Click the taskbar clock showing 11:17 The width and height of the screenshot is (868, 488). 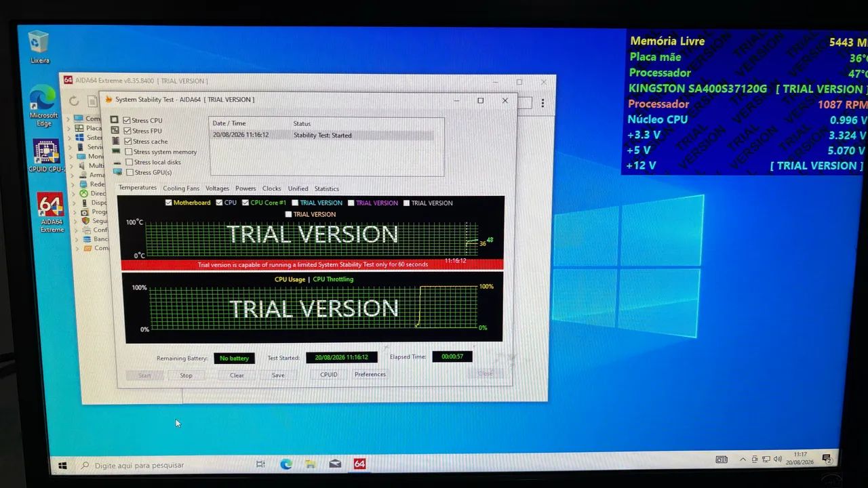[800, 457]
